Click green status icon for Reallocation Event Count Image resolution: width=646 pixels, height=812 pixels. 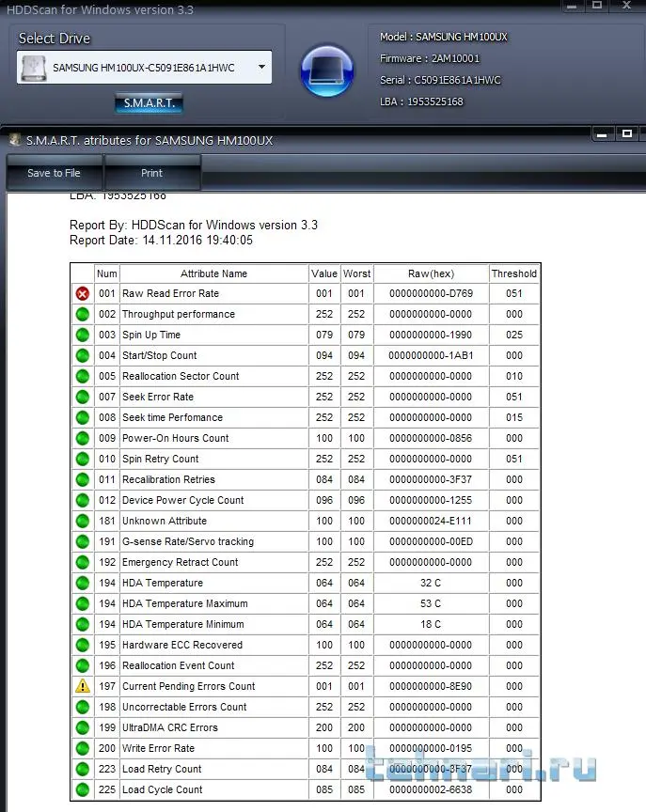(83, 666)
